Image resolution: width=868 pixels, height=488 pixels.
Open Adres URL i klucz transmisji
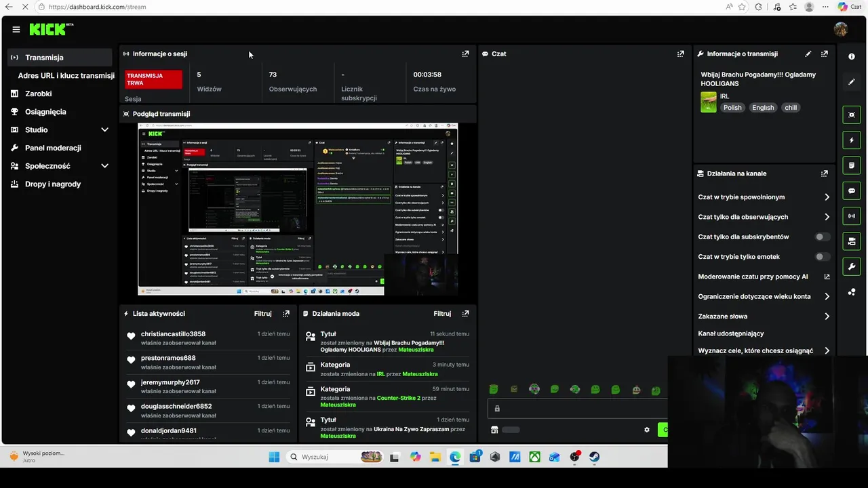click(66, 76)
